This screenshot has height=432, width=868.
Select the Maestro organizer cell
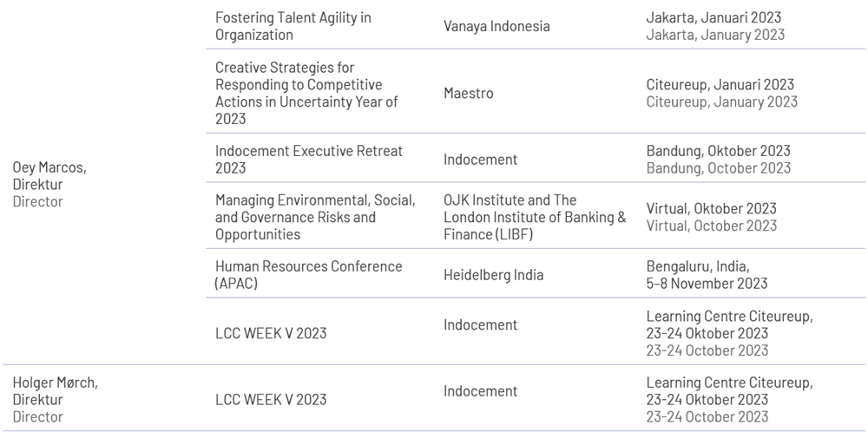[469, 93]
